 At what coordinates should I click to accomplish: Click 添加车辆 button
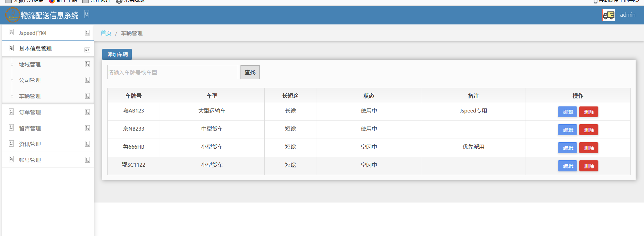coord(117,54)
